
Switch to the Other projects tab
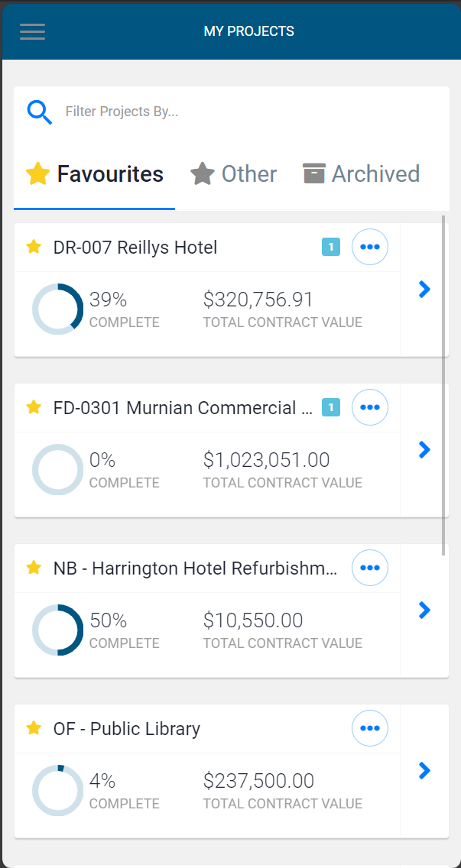point(234,174)
